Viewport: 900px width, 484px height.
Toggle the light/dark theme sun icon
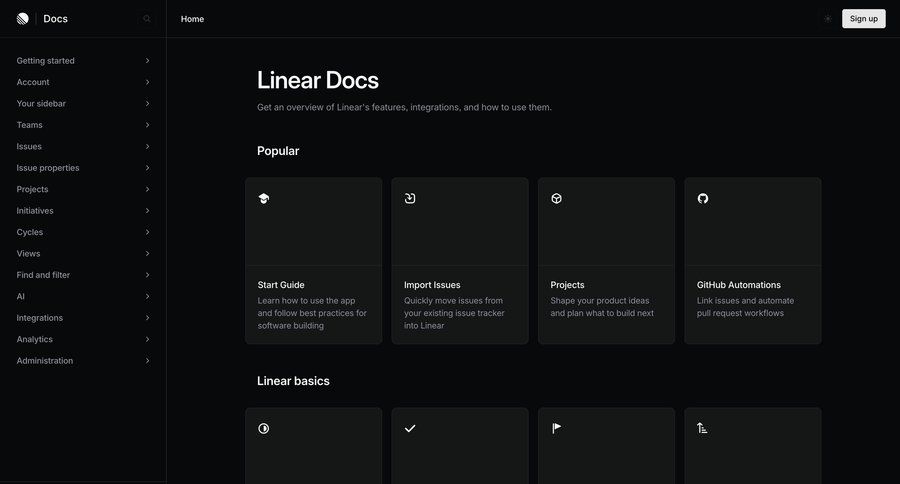tap(828, 19)
